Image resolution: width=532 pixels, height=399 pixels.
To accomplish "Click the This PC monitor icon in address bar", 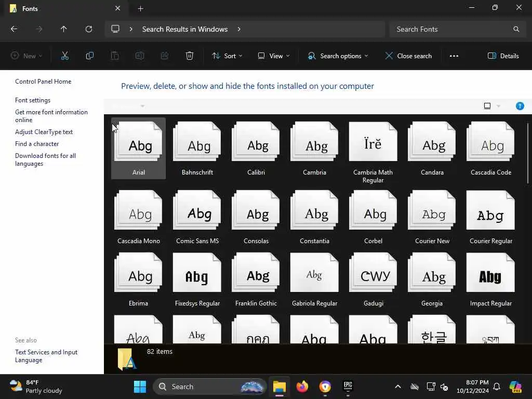I will 115,29.
